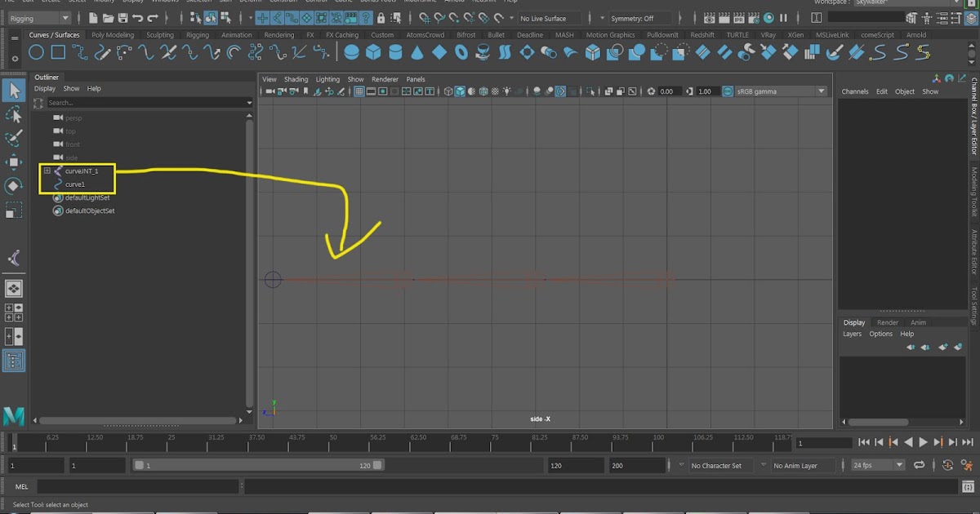Select the Lasso tool in the toolbox
Viewport: 980px width, 514px height.
coord(14,115)
